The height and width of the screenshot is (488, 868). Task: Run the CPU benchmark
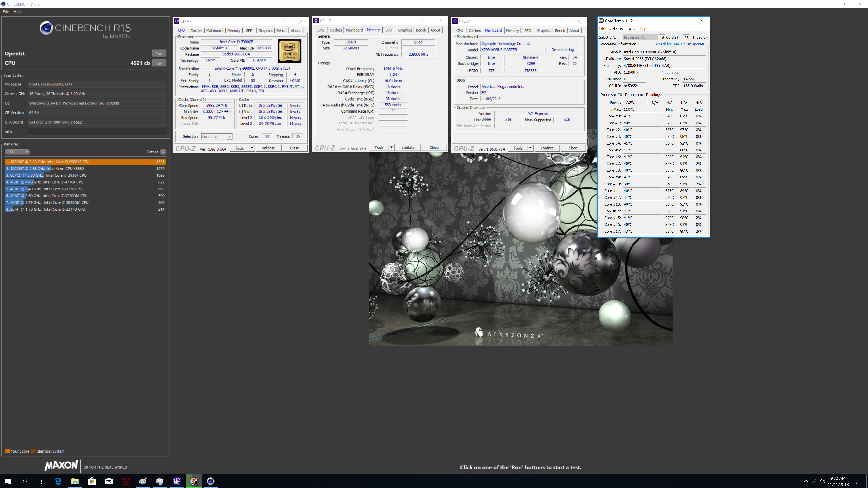159,63
